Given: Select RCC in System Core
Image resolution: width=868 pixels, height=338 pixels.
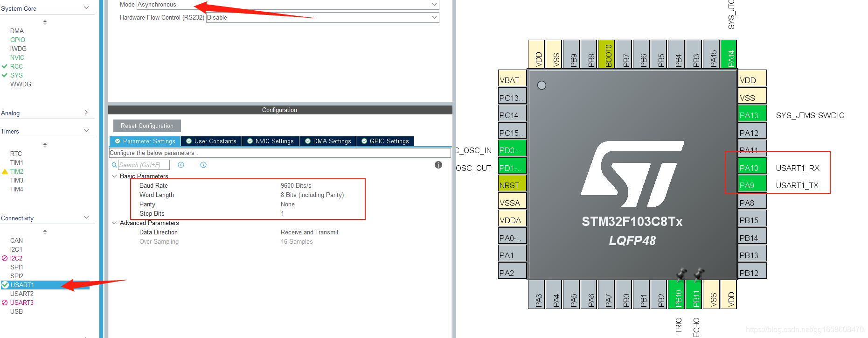Looking at the screenshot, I should pyautogui.click(x=16, y=66).
